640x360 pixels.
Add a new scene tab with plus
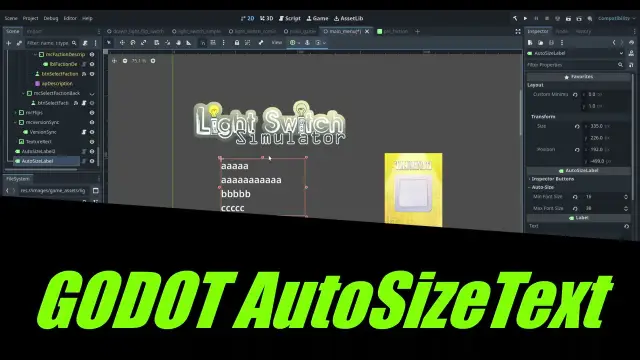(417, 31)
